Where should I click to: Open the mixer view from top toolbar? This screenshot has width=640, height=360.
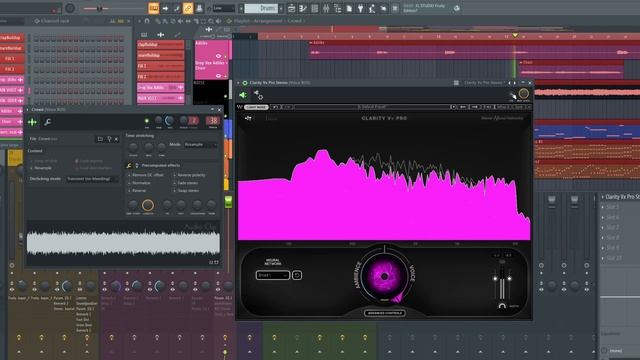click(326, 8)
